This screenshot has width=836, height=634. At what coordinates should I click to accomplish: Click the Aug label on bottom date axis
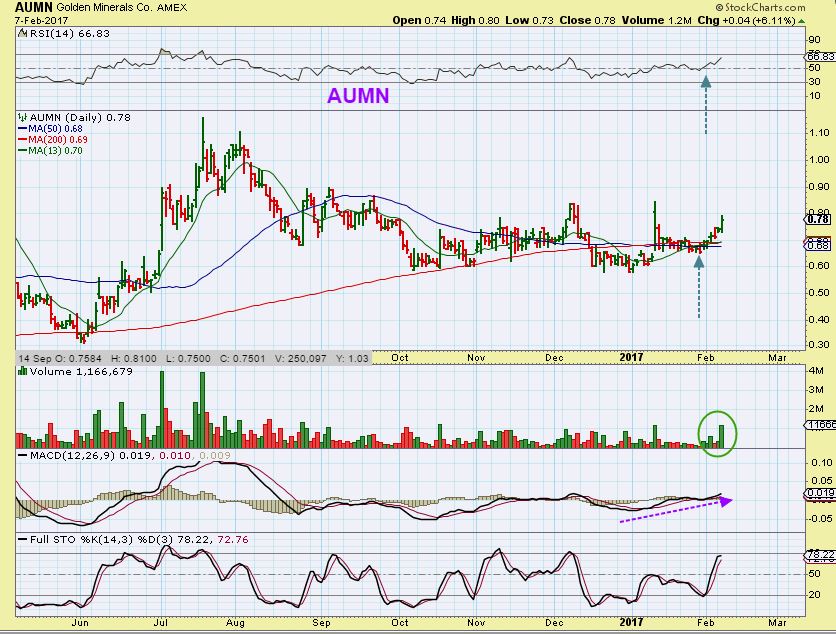coord(235,622)
